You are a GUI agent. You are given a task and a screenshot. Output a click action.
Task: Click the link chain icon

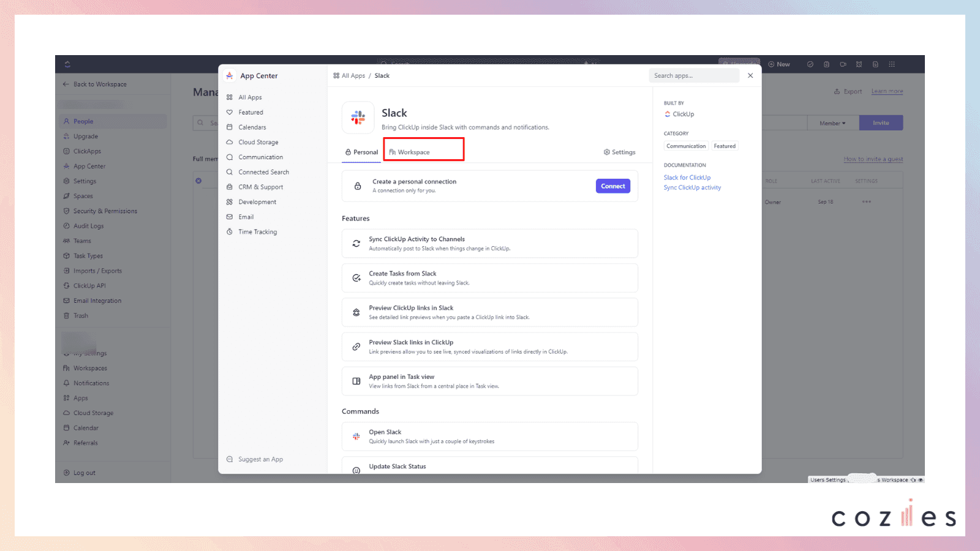pyautogui.click(x=356, y=347)
